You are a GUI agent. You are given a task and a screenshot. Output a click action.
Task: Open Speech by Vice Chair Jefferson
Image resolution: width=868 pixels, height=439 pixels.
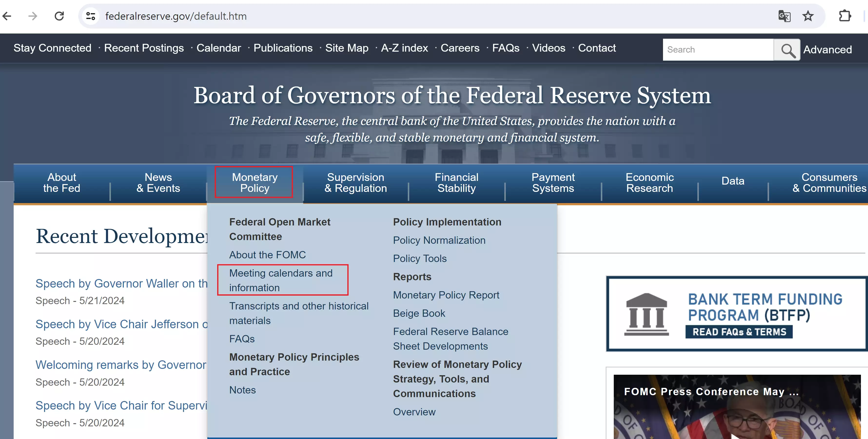122,324
